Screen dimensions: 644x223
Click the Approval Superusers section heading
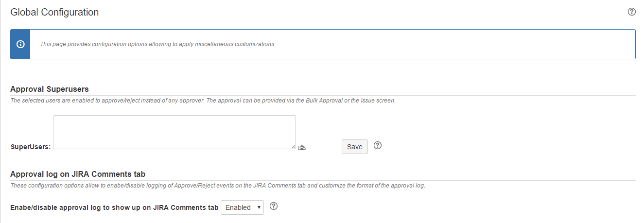[49, 89]
